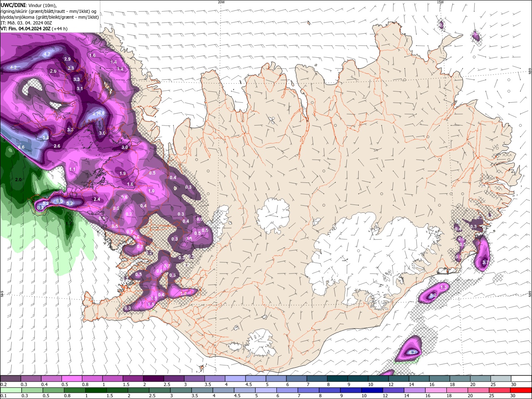Click the '1.7' value in the green rain area

click(x=69, y=224)
